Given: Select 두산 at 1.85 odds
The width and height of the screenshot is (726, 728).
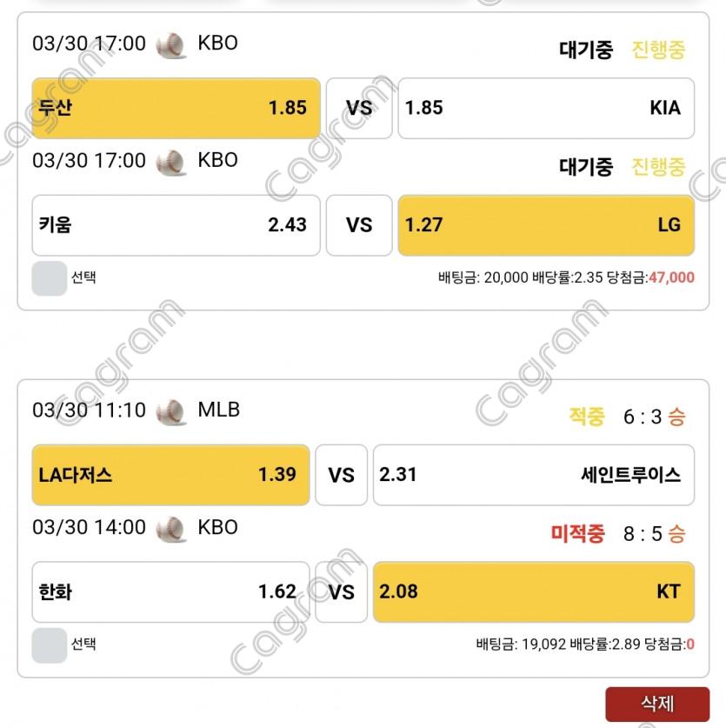Looking at the screenshot, I should tap(176, 108).
